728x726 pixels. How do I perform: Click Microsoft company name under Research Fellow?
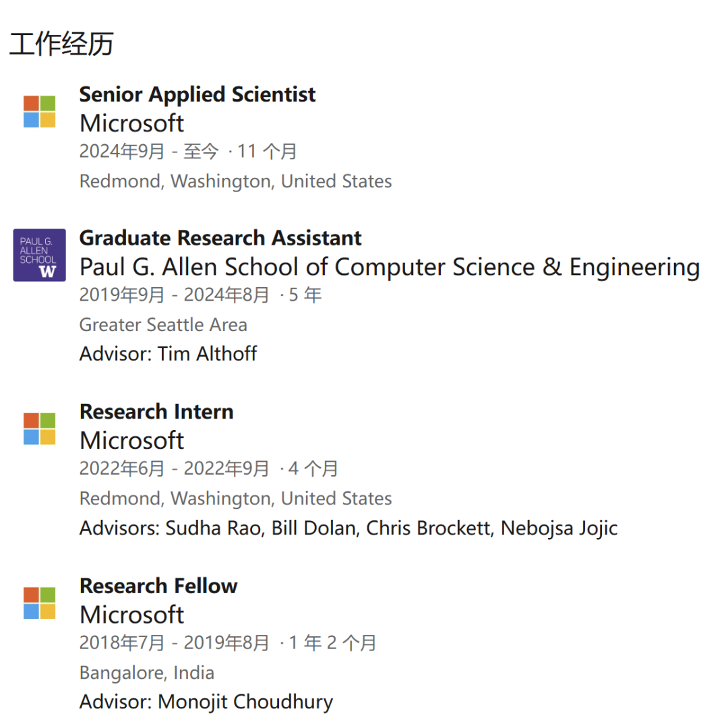point(131,615)
